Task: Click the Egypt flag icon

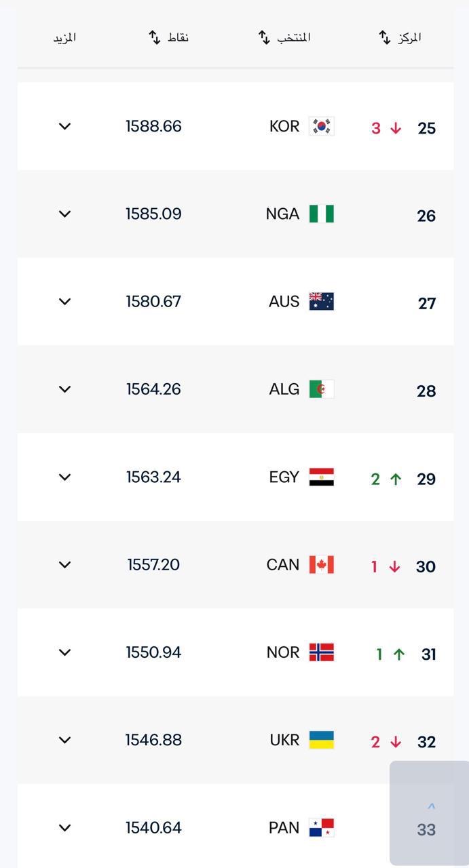Action: click(321, 477)
